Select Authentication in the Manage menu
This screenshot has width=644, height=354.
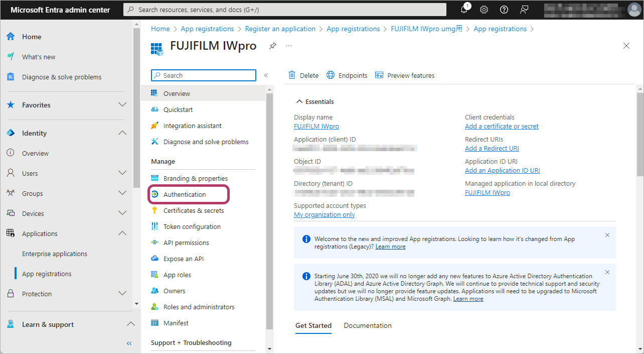(185, 194)
